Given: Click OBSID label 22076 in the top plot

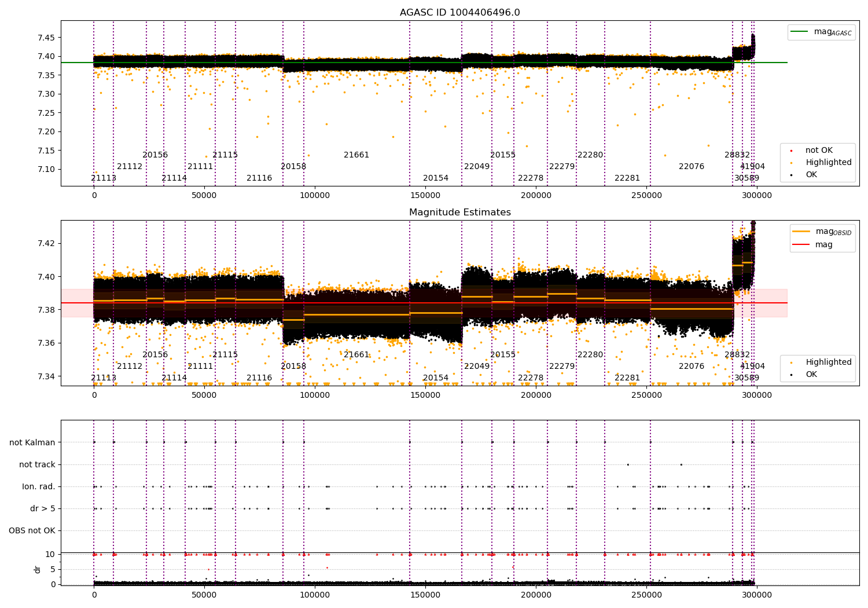Looking at the screenshot, I should click(692, 167).
